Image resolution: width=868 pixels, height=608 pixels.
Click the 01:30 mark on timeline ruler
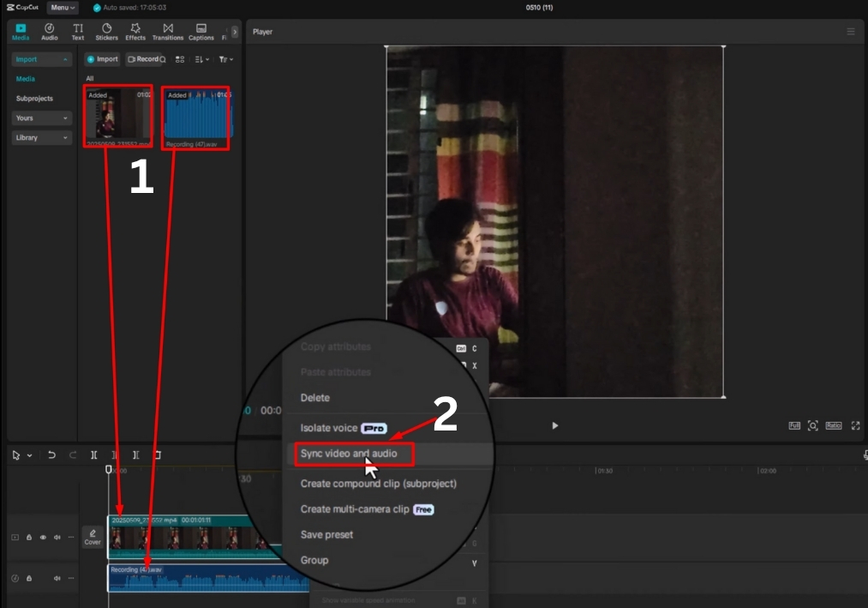point(604,471)
